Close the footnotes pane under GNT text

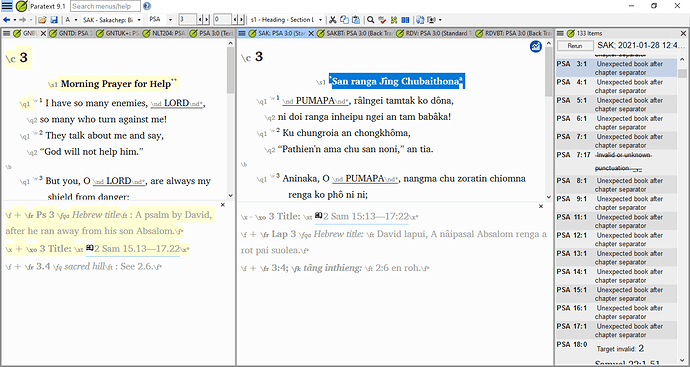pos(223,205)
